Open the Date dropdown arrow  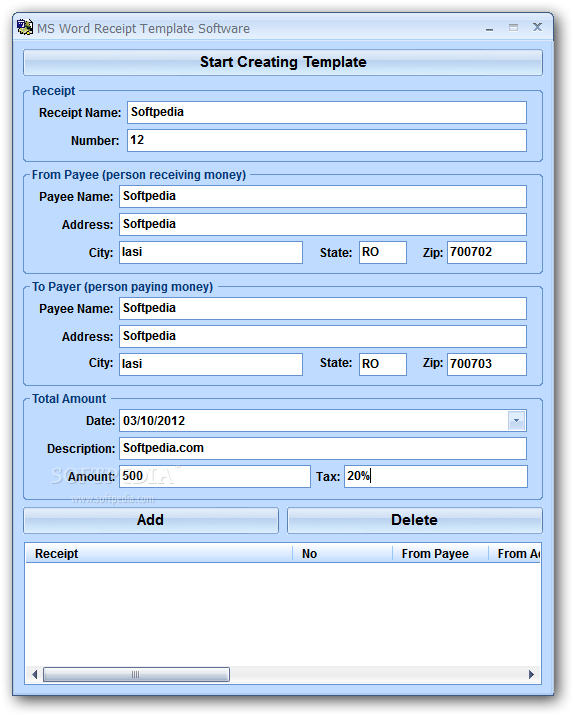pos(516,421)
